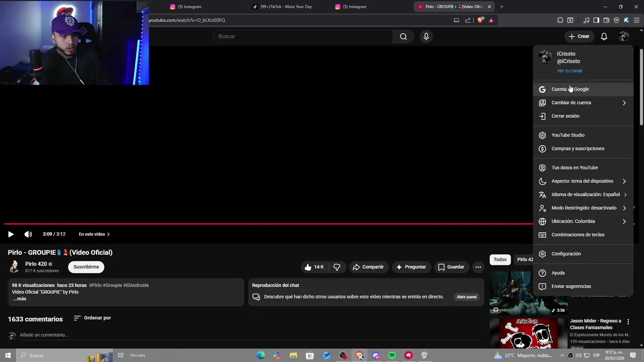Screen dimensions: 644x362
Task: Click the Configuración gear icon
Action: (x=542, y=254)
